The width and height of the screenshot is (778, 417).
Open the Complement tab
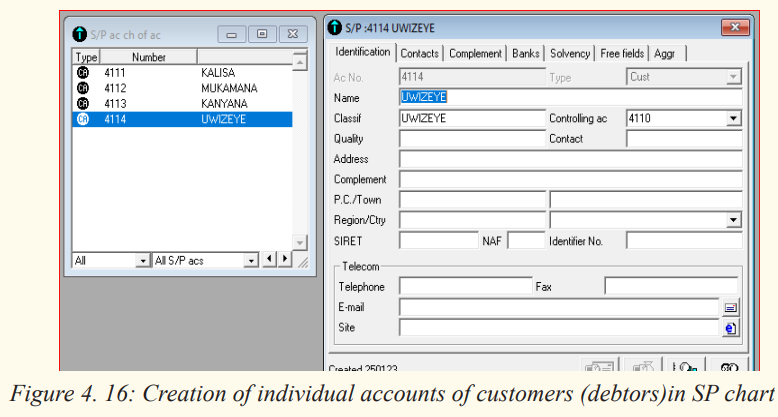click(475, 54)
